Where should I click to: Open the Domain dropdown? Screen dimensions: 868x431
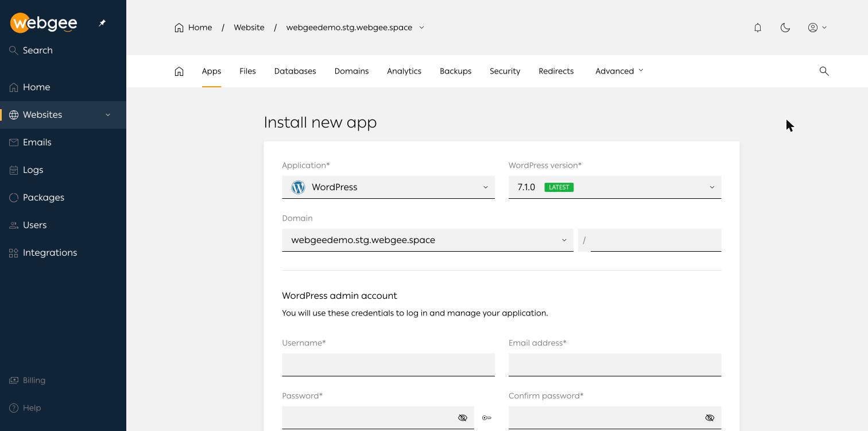(x=428, y=240)
